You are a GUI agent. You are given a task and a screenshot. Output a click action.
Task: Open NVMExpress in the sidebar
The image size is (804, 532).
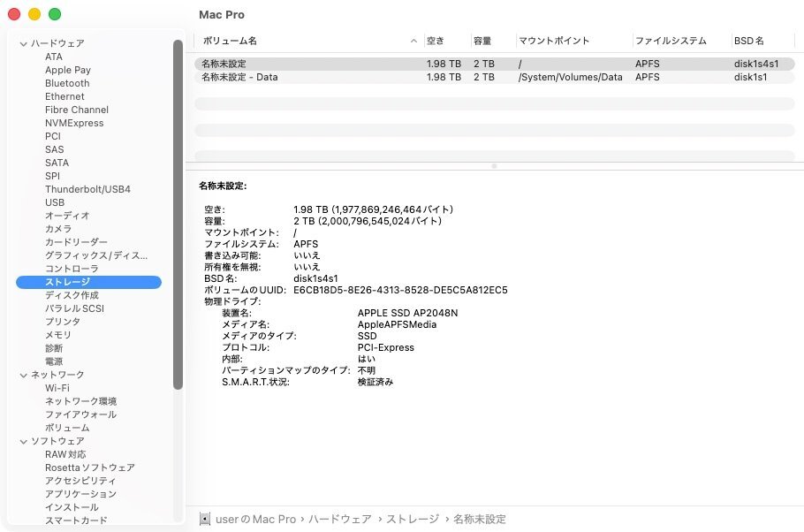click(x=74, y=123)
